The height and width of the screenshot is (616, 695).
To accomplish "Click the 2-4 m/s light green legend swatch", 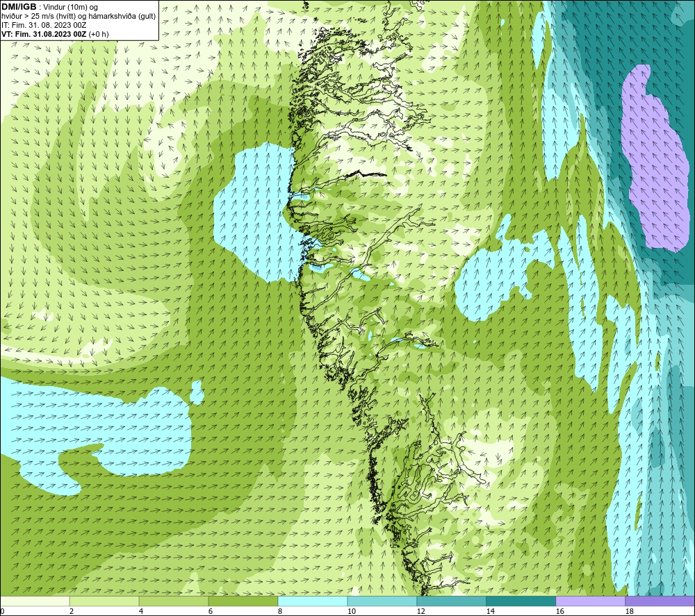I will pyautogui.click(x=104, y=601).
